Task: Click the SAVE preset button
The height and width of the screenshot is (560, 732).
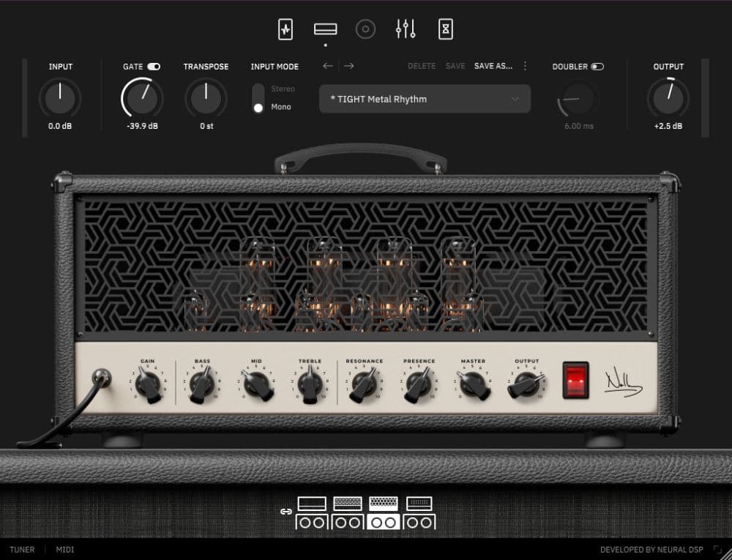Action: click(455, 67)
